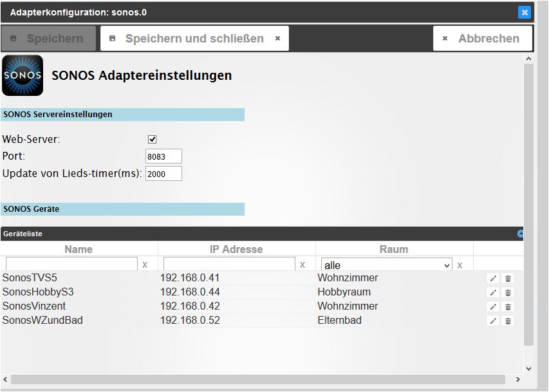Select the SonosVinzent name cell
Image resolution: width=549 pixels, height=392 pixels.
34,306
